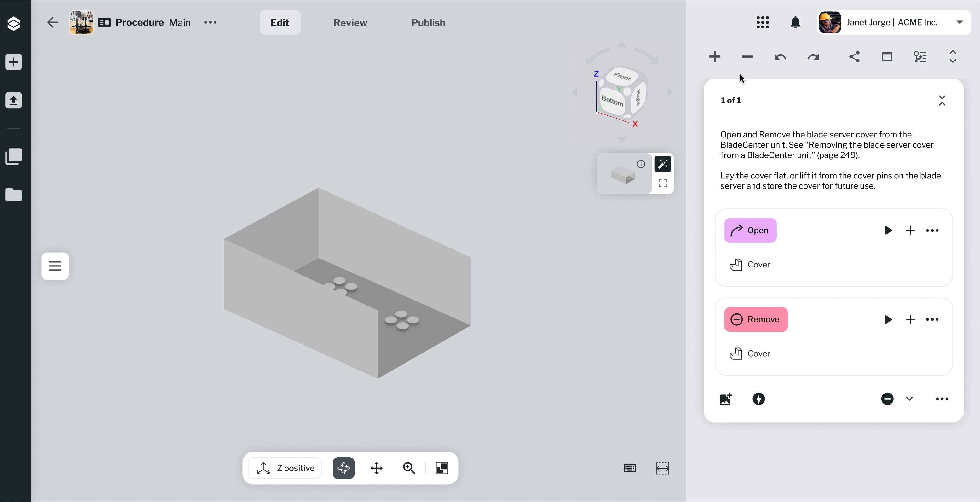Click the Open action tag
Screen dimensions: 980x502
click(750, 230)
